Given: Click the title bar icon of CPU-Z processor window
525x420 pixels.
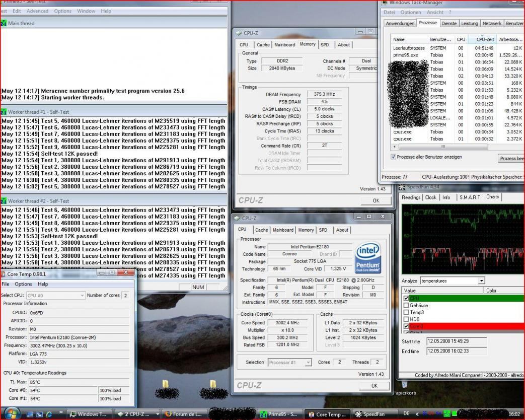Looking at the screenshot, I should [x=237, y=219].
